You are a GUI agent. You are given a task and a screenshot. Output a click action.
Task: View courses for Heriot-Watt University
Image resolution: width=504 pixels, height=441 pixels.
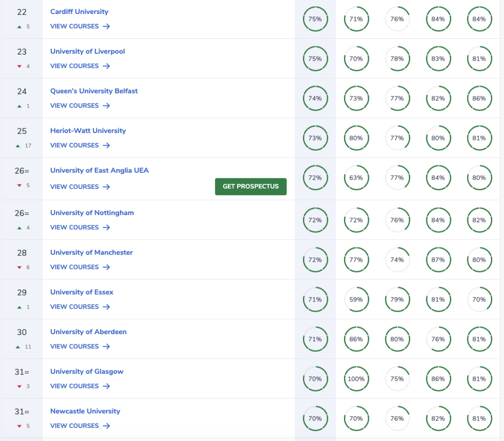80,145
